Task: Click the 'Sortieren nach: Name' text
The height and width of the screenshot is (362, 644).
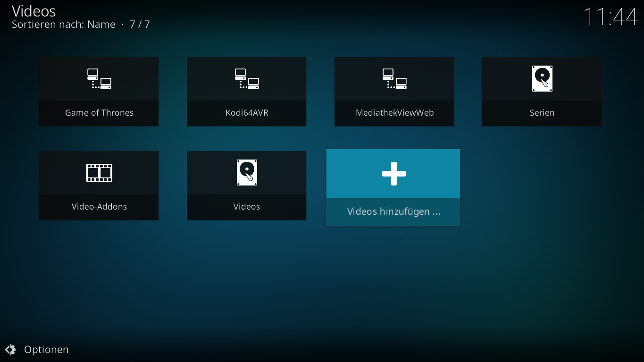Action: [63, 25]
